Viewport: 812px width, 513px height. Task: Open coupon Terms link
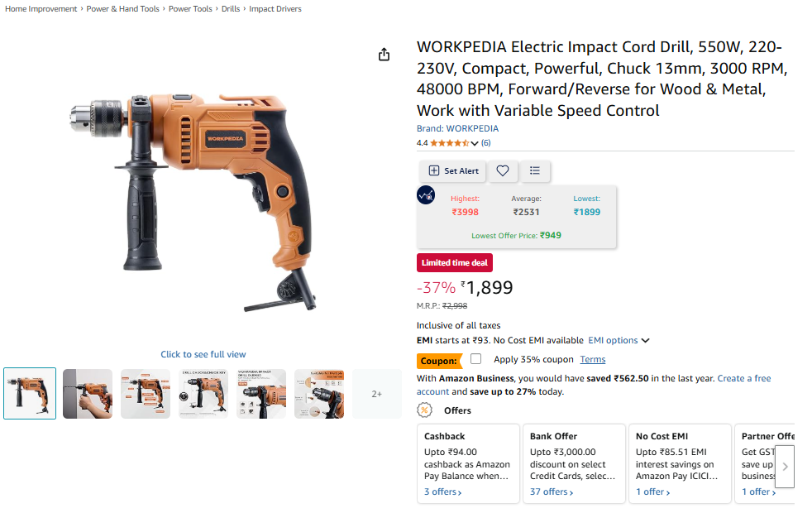(x=592, y=360)
